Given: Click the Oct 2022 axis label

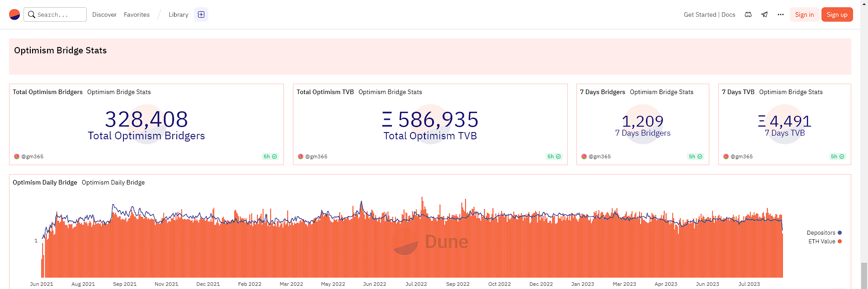Looking at the screenshot, I should tap(500, 284).
